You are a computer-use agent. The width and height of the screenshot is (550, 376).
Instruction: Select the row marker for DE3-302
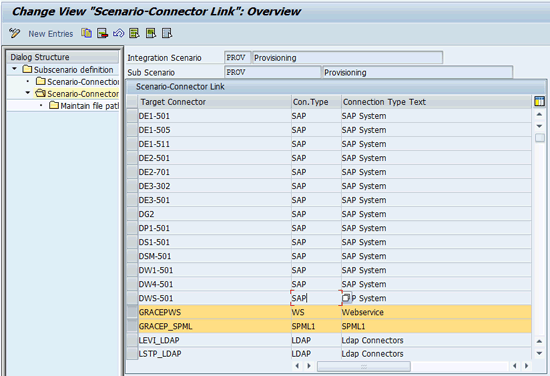(132, 186)
